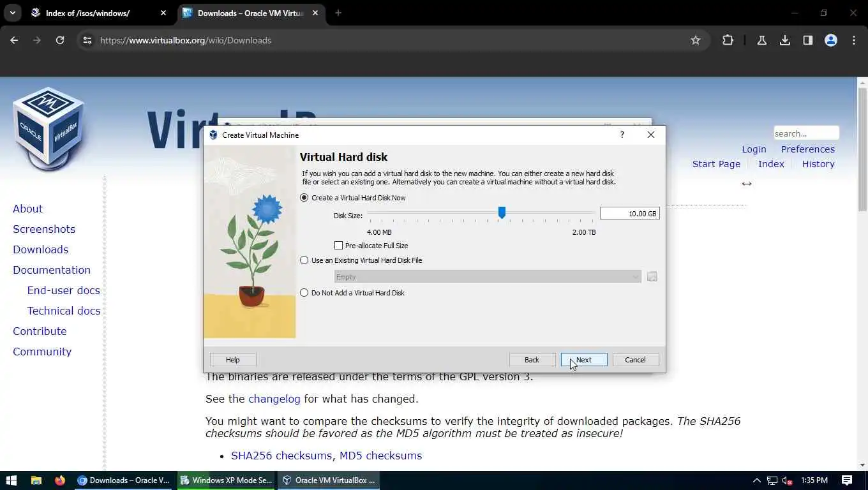
Task: Click the browser forward arrow icon
Action: tap(37, 40)
